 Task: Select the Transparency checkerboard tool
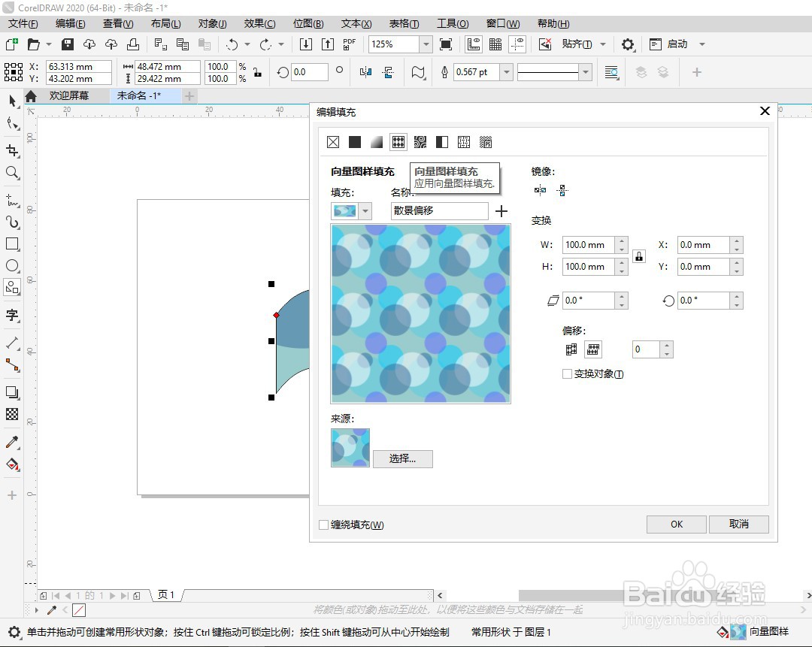point(13,414)
